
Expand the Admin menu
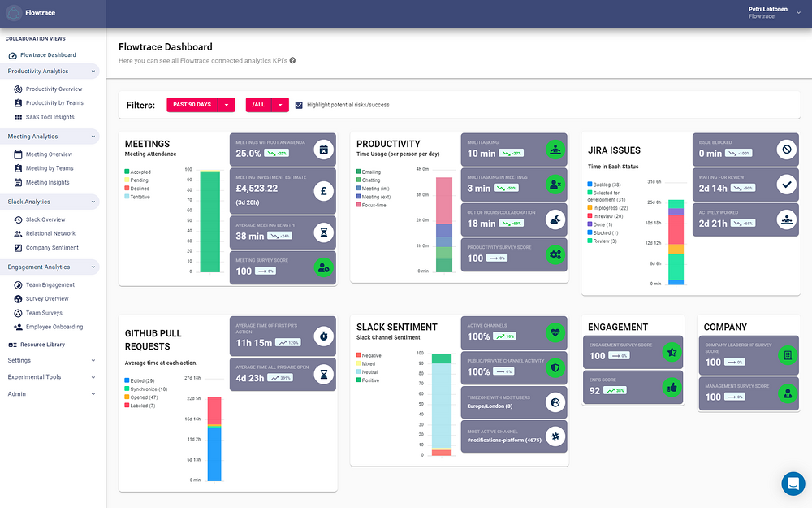(x=50, y=394)
